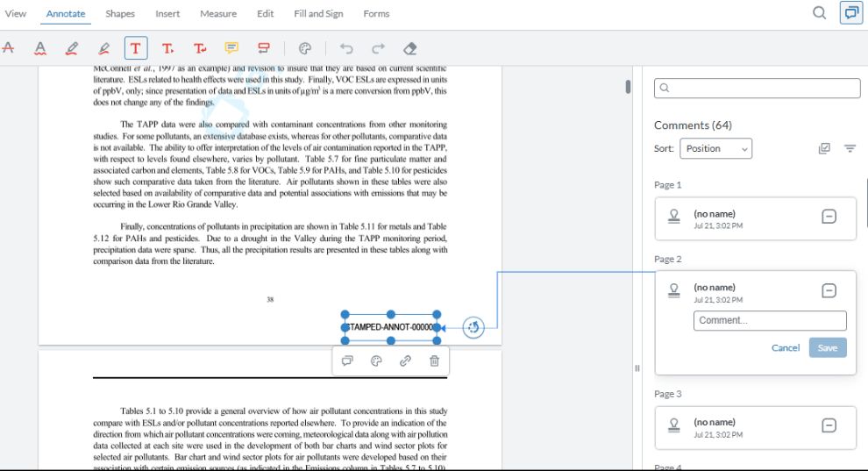Click the stamp icon on Page 3 comment

[673, 425]
